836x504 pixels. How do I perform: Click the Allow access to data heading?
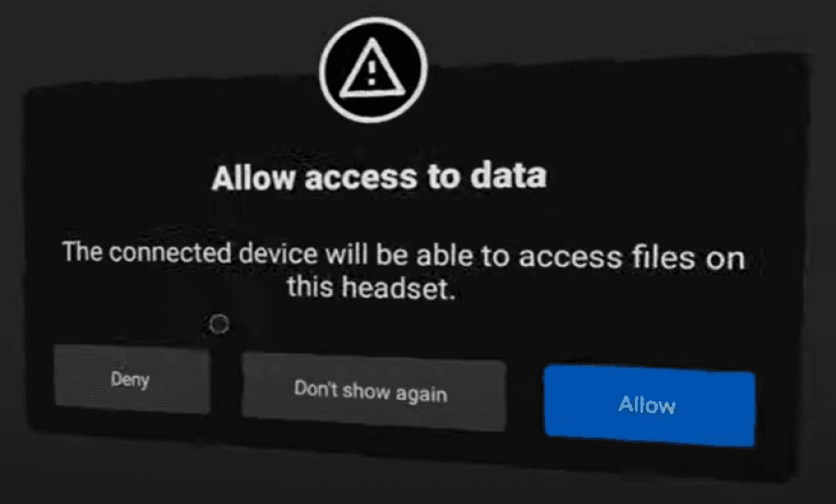pyautogui.click(x=379, y=177)
